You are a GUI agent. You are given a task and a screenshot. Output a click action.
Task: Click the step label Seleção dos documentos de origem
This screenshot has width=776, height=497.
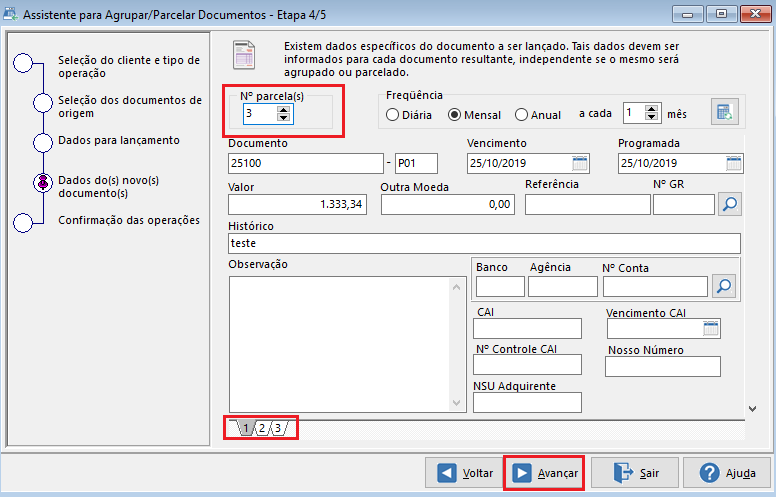(130, 106)
